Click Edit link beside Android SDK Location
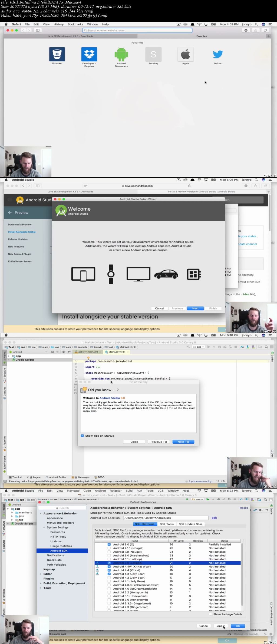Image resolution: width=277 pixels, height=644 pixels. [214, 518]
